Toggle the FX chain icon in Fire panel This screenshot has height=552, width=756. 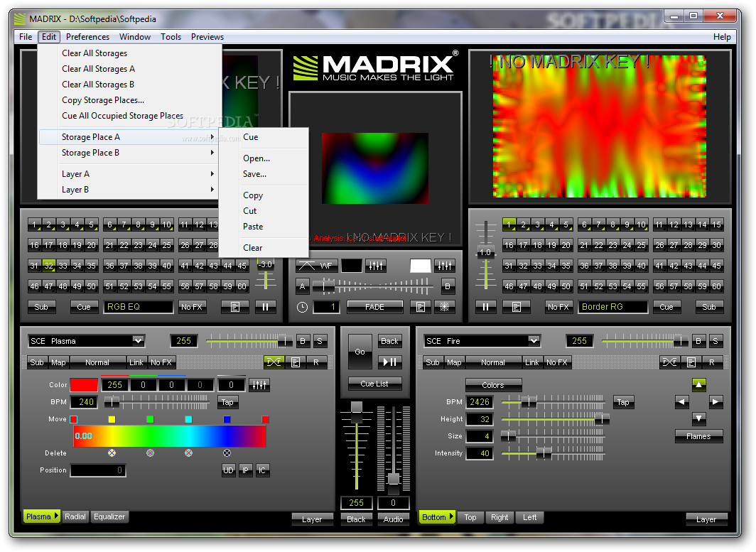(x=670, y=362)
